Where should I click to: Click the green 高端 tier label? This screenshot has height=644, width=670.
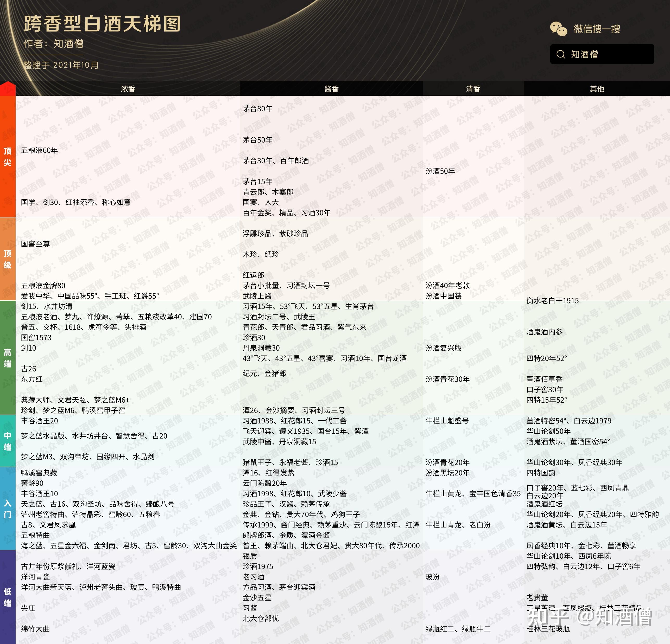pyautogui.click(x=8, y=358)
